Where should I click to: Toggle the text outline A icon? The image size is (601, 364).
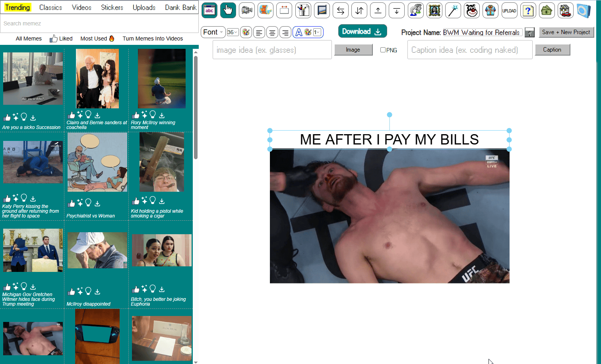[x=299, y=32]
